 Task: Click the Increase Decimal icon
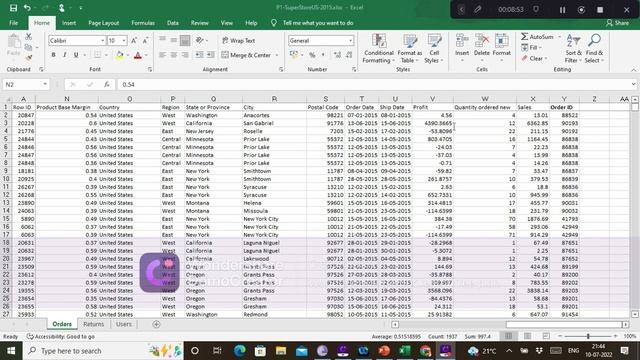pyautogui.click(x=337, y=55)
